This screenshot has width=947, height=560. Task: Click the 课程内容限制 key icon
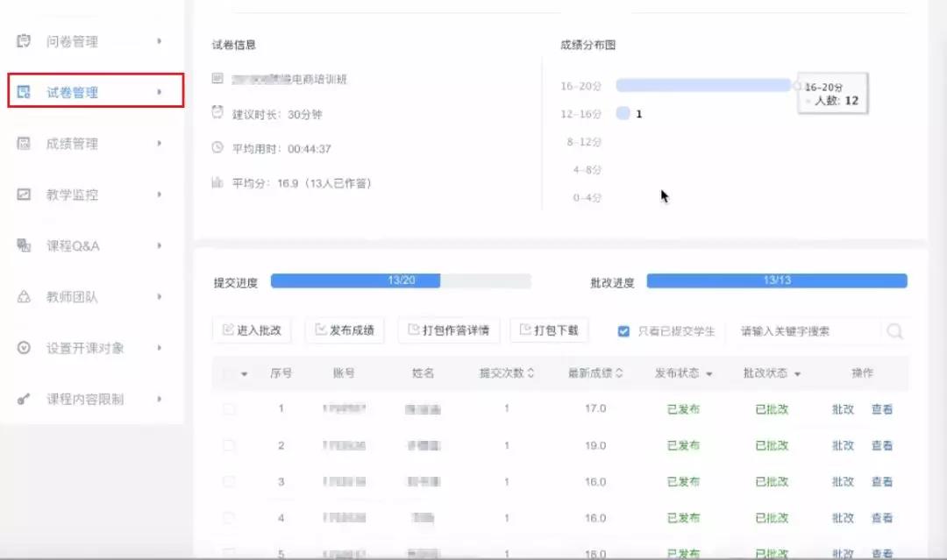(x=24, y=399)
